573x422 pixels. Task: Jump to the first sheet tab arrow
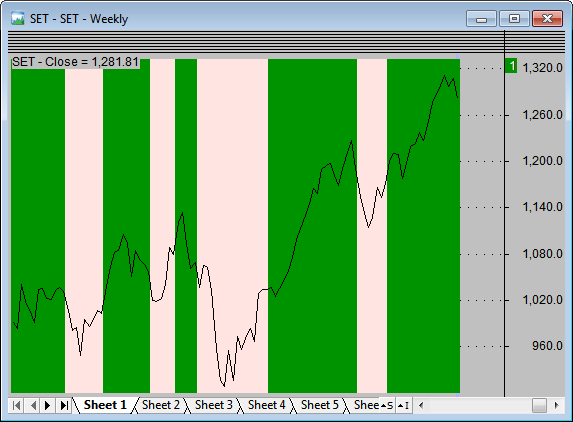16,406
